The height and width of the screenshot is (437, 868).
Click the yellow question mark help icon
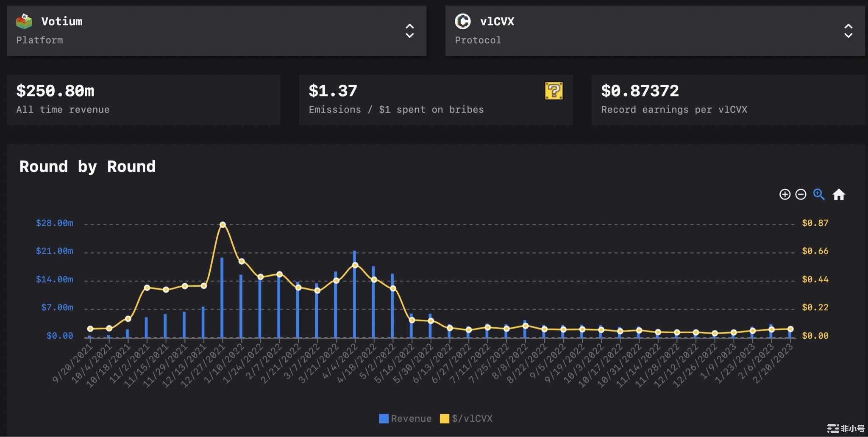(x=554, y=91)
